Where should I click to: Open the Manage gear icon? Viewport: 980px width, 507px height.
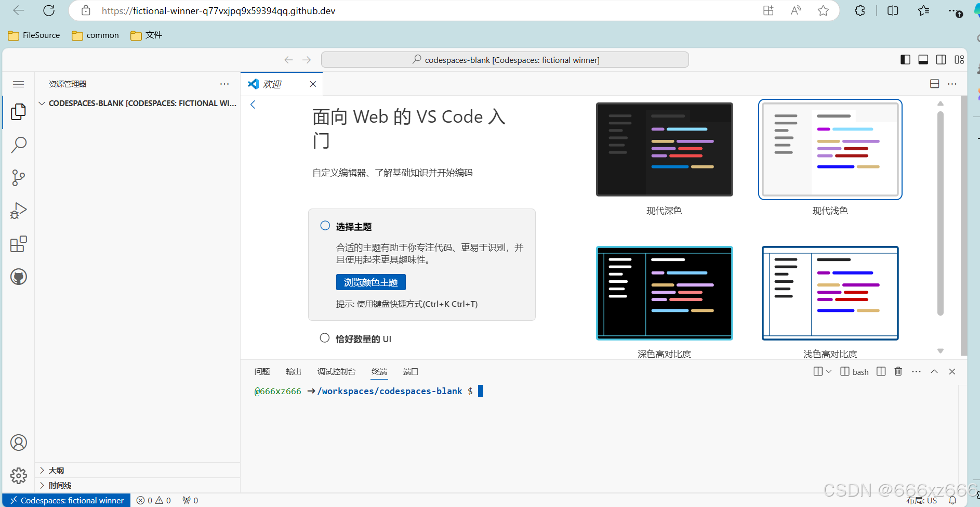[x=19, y=475]
